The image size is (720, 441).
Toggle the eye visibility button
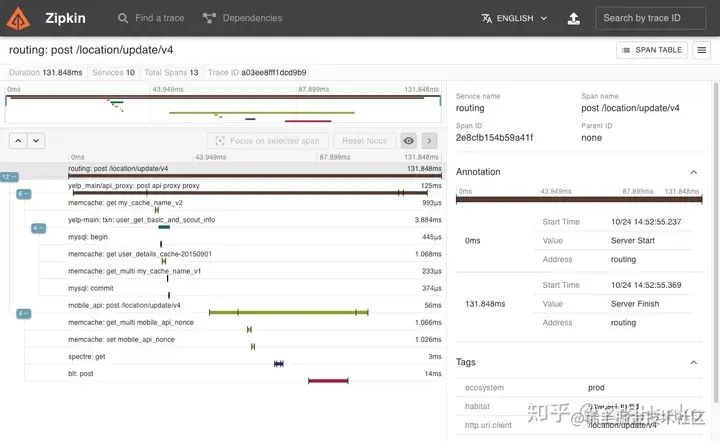(x=408, y=141)
